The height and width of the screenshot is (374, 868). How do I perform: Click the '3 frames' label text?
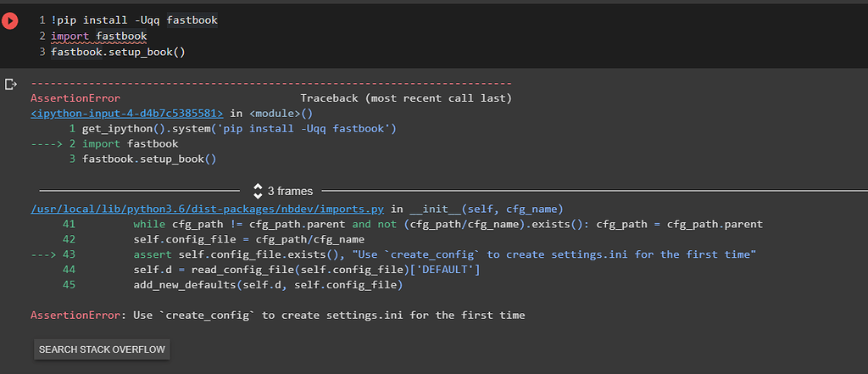click(288, 192)
